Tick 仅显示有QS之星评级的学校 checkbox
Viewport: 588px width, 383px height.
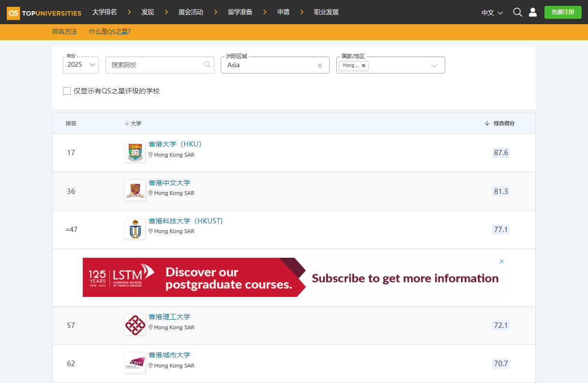[x=67, y=91]
